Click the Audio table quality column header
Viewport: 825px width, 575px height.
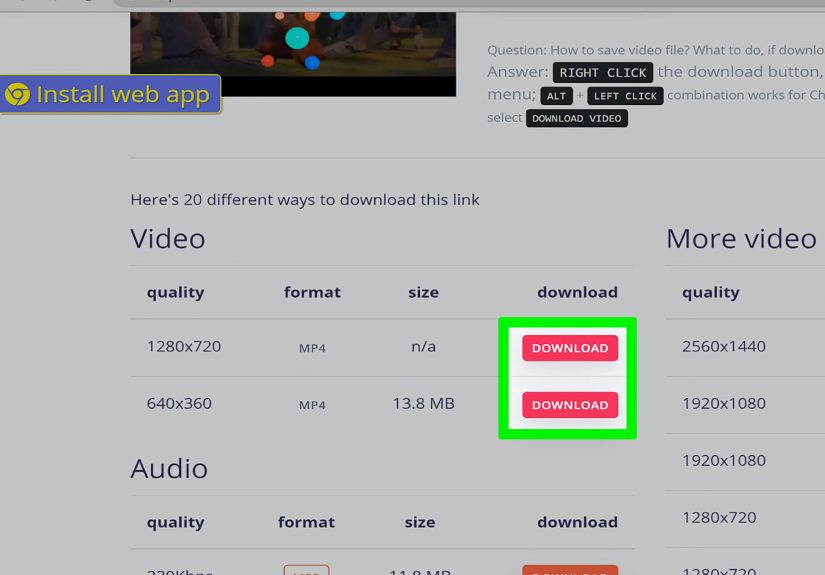175,522
